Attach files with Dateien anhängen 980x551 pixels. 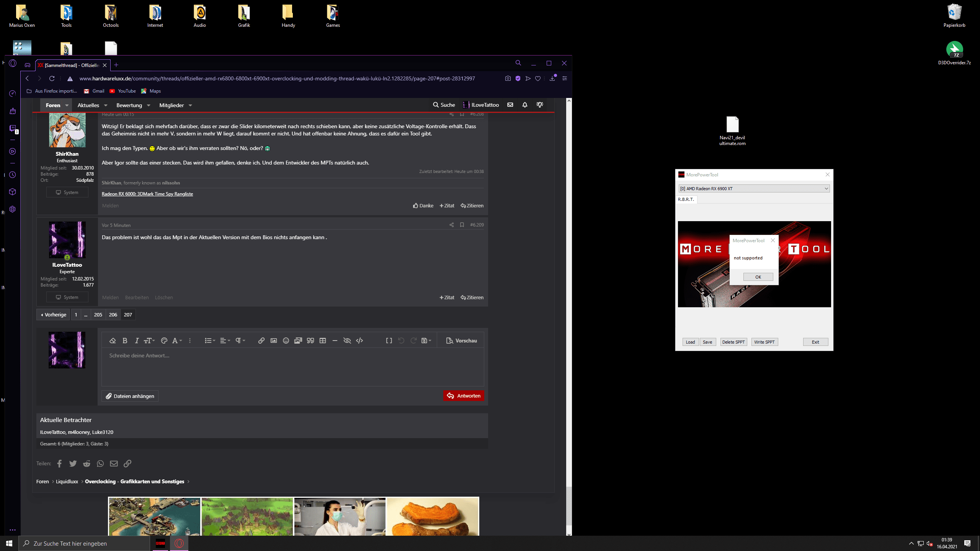click(130, 396)
